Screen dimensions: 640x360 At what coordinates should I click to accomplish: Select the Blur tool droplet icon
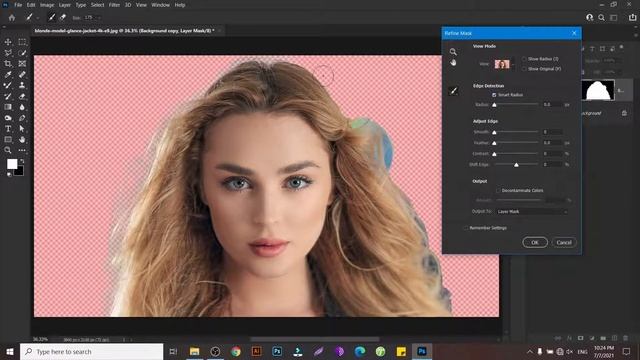(x=22, y=107)
